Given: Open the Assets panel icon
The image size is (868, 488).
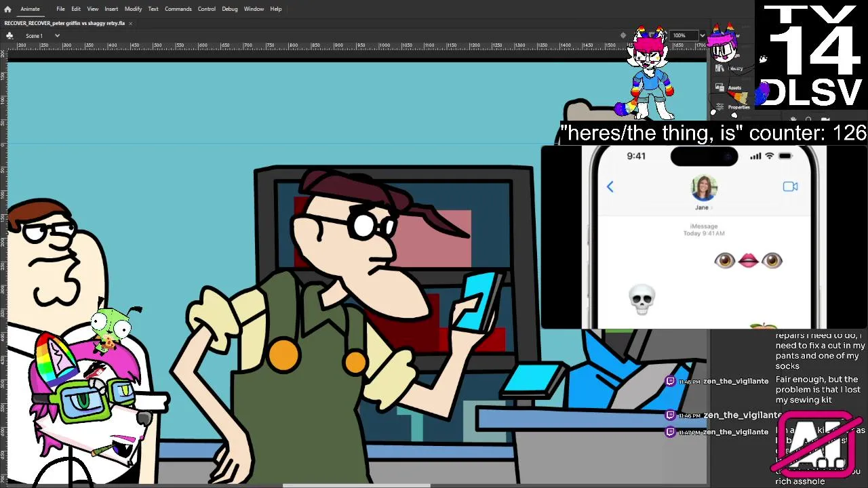Looking at the screenshot, I should pyautogui.click(x=720, y=87).
